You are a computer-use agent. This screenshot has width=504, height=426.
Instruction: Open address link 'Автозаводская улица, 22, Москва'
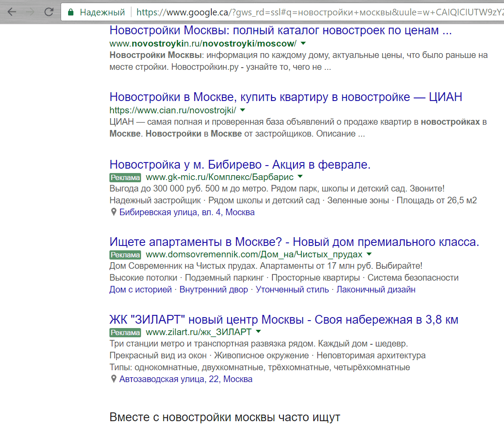(186, 379)
